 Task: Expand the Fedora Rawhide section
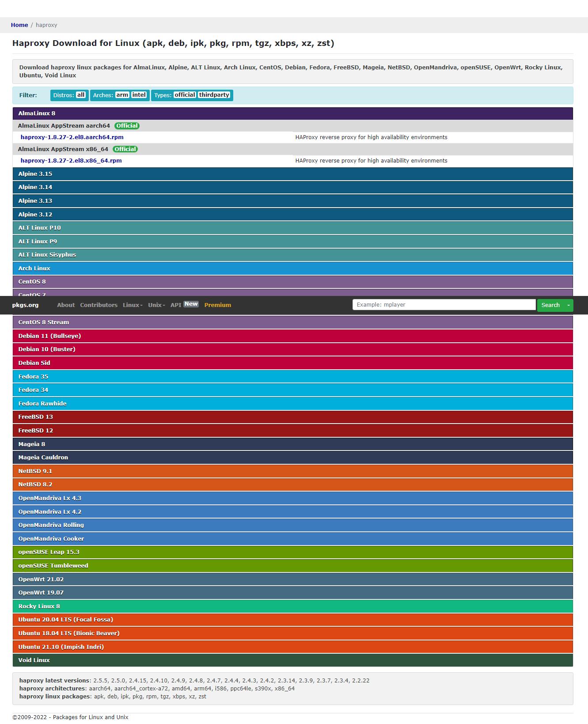[x=293, y=404]
